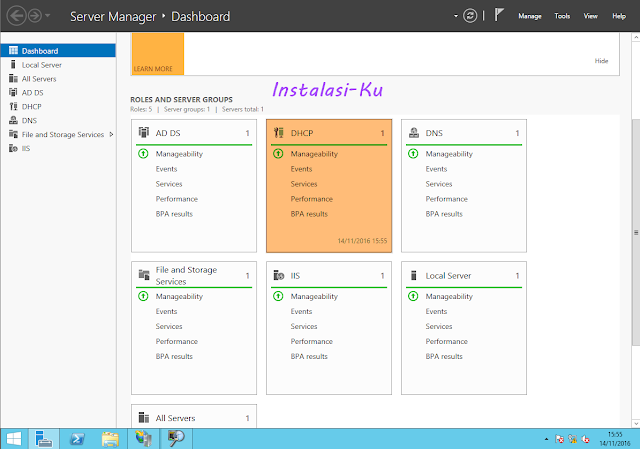This screenshot has width=640, height=449.
Task: Refresh the Server Manager dashboard
Action: 470,16
